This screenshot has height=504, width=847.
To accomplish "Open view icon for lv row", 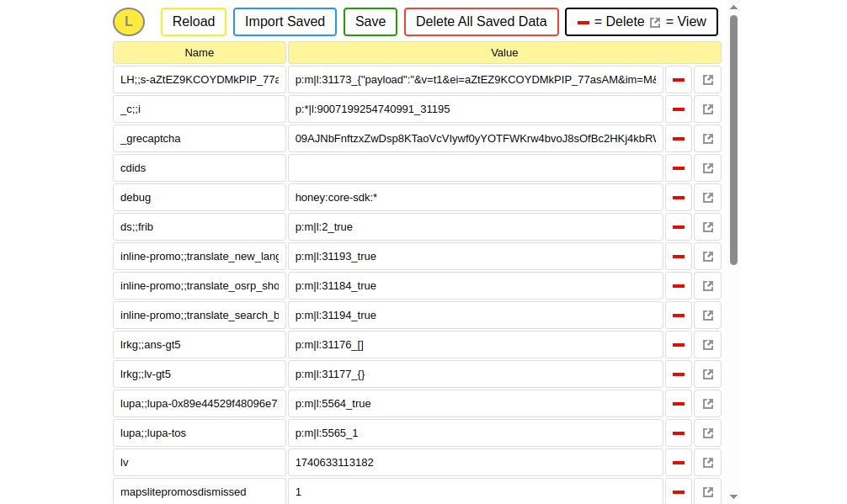I will coord(707,463).
